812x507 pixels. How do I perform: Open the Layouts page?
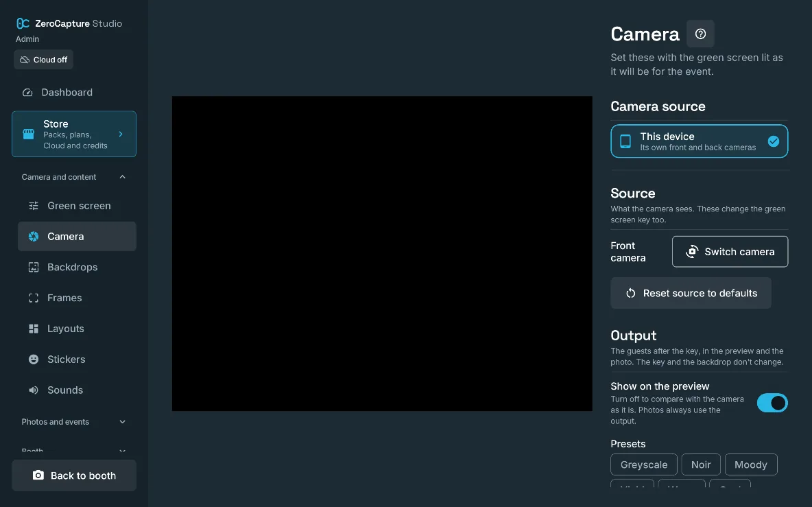coord(77,329)
